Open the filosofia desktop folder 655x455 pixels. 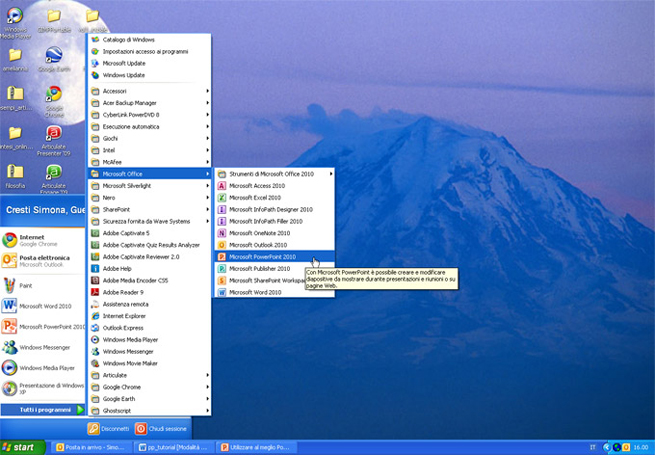pyautogui.click(x=15, y=176)
